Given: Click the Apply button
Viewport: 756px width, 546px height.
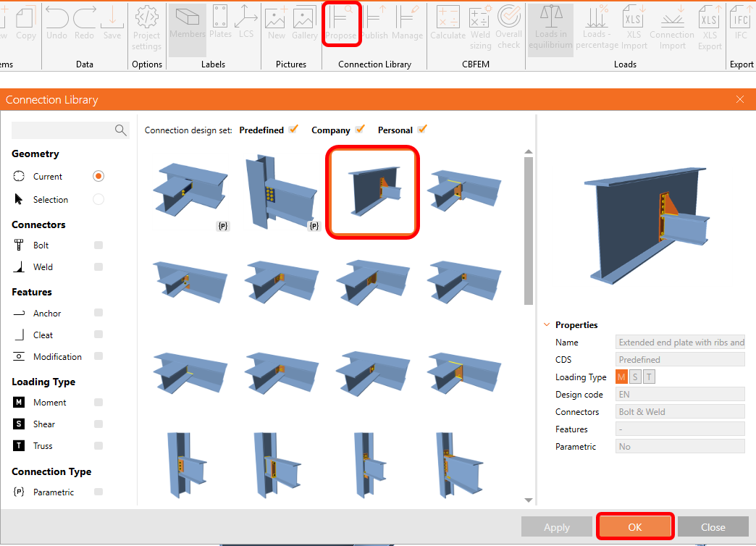Looking at the screenshot, I should 557,527.
